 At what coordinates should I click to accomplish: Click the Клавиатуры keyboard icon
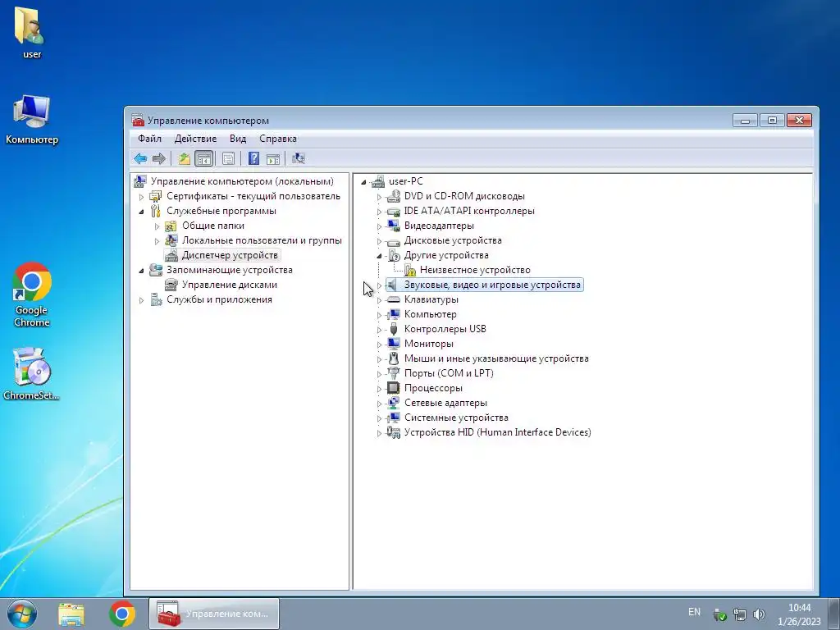point(393,299)
